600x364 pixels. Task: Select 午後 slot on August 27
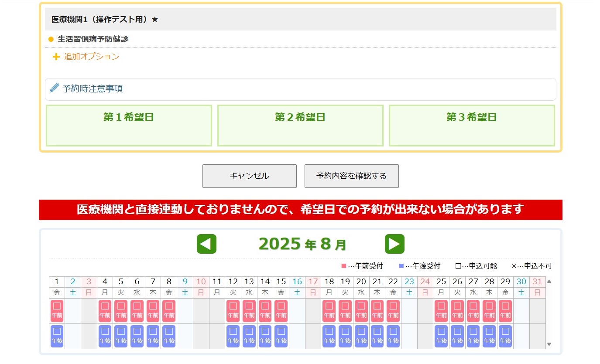click(473, 336)
